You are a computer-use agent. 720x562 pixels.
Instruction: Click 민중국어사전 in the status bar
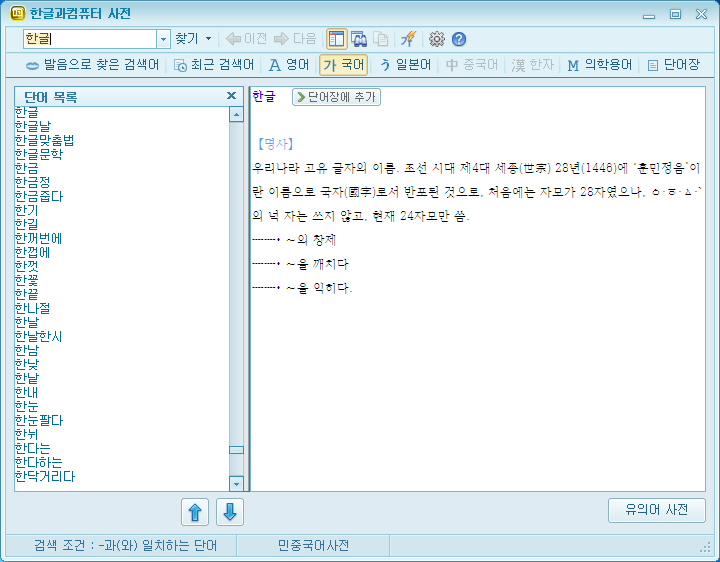pos(313,545)
